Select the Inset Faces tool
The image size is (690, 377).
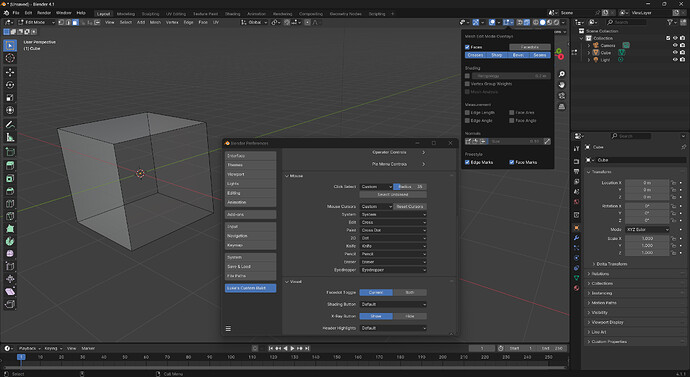coord(10,178)
